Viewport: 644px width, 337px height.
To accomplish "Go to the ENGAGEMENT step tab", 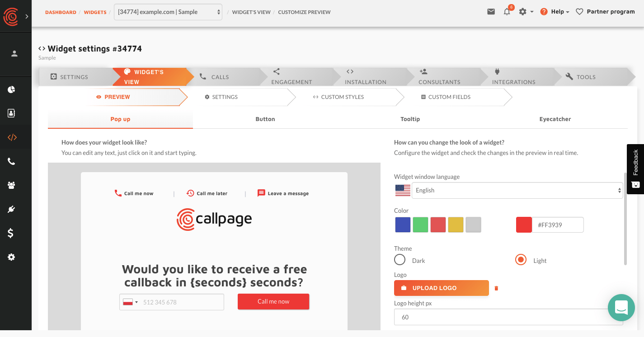I will coord(296,77).
